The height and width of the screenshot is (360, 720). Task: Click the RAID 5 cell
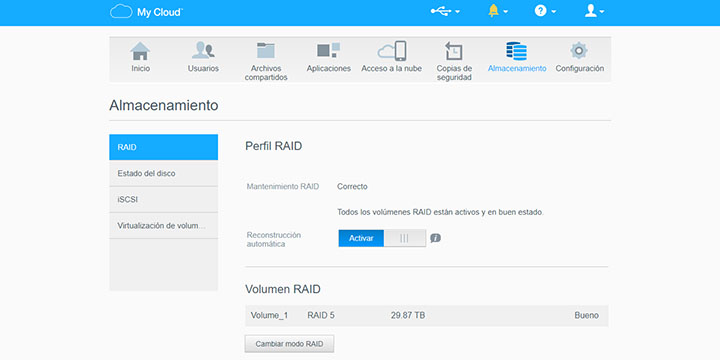pos(321,316)
